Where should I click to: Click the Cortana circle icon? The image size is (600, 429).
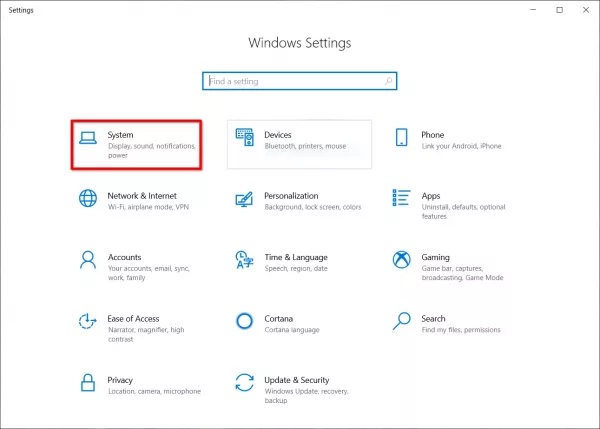[x=245, y=321]
